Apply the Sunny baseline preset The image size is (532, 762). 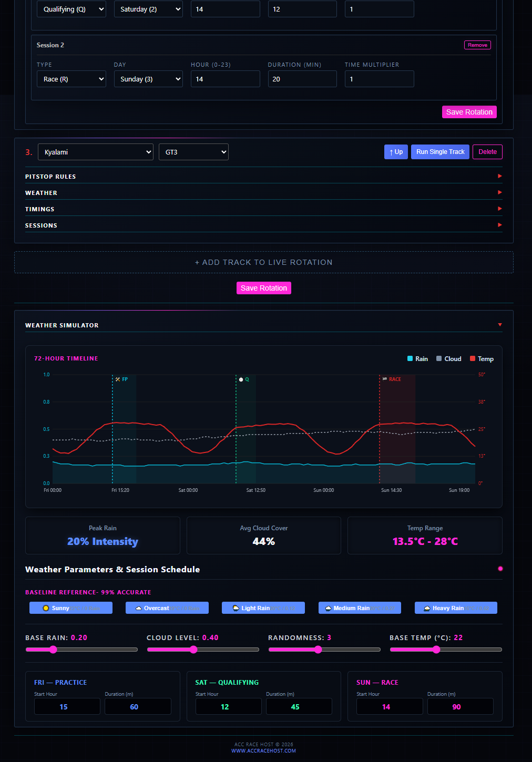pyautogui.click(x=71, y=608)
